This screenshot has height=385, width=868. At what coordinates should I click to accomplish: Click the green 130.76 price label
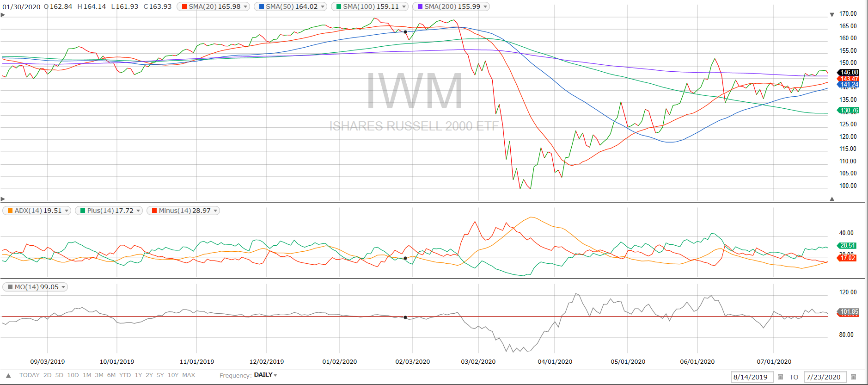point(848,111)
